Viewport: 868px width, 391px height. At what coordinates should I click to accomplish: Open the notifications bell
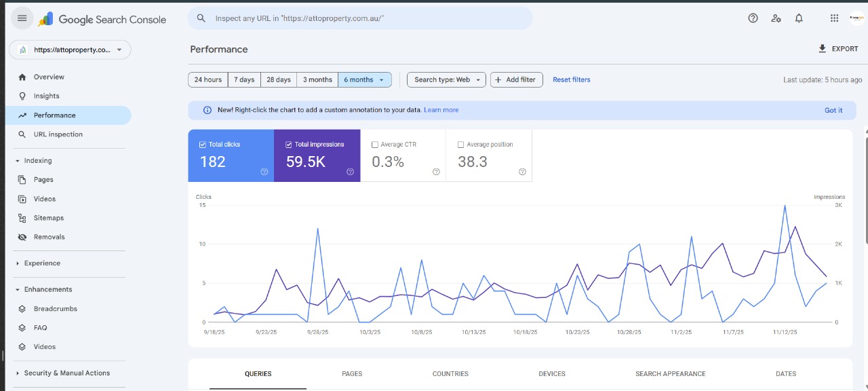click(799, 18)
